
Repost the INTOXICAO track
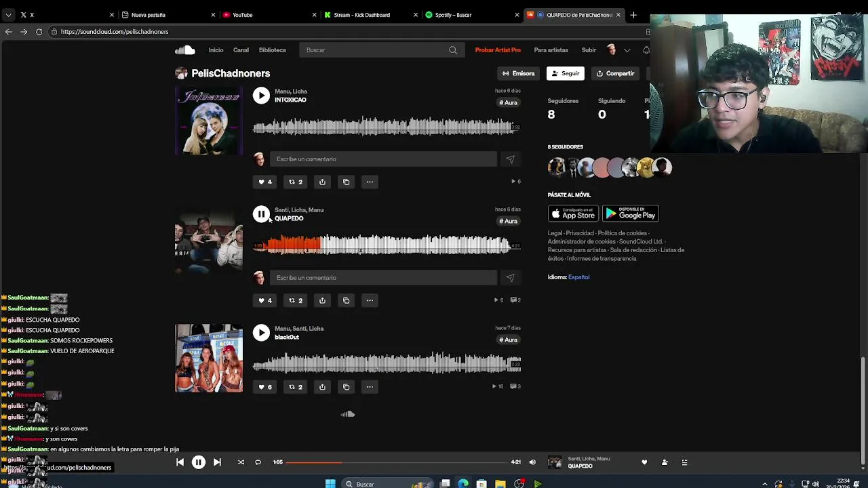pos(296,182)
